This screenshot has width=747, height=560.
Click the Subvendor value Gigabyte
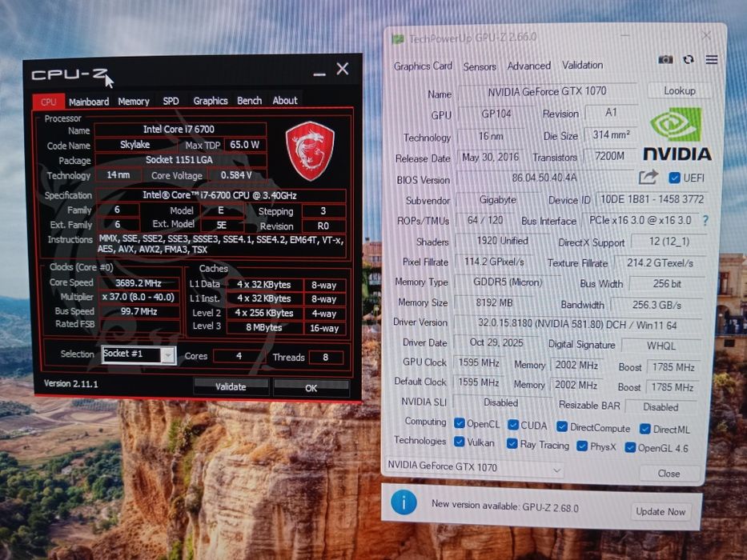pos(497,199)
